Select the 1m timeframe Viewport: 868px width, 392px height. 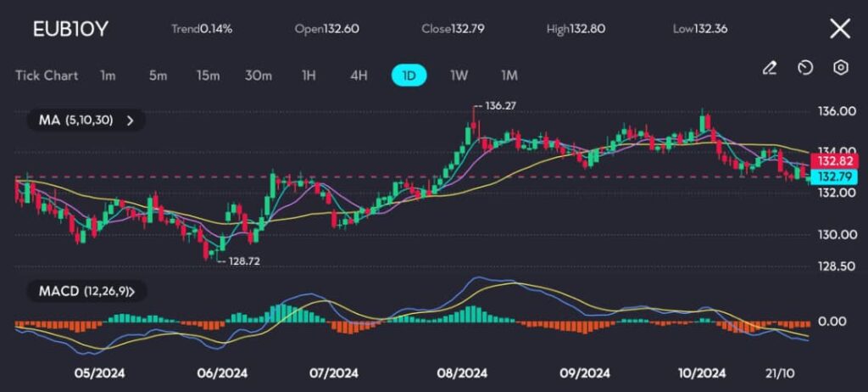(x=108, y=76)
